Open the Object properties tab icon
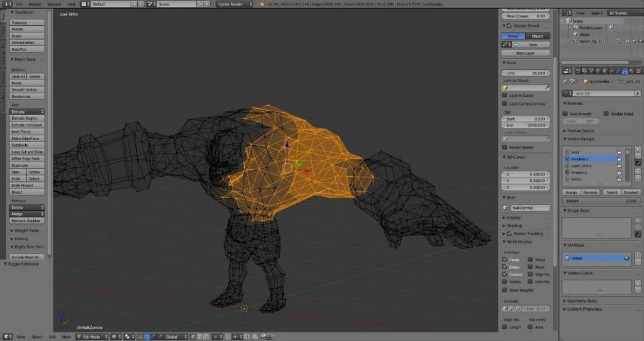Image resolution: width=644 pixels, height=341 pixels. click(x=604, y=71)
